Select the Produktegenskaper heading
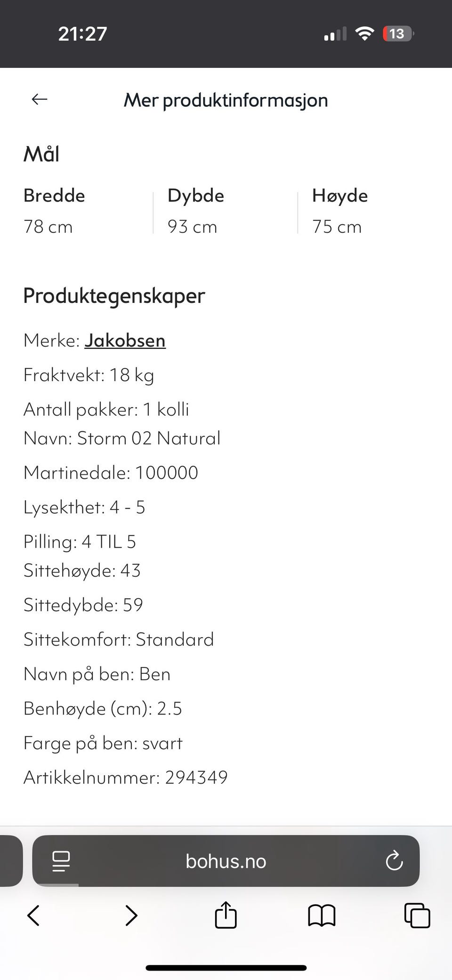The width and height of the screenshot is (452, 980). tap(114, 295)
